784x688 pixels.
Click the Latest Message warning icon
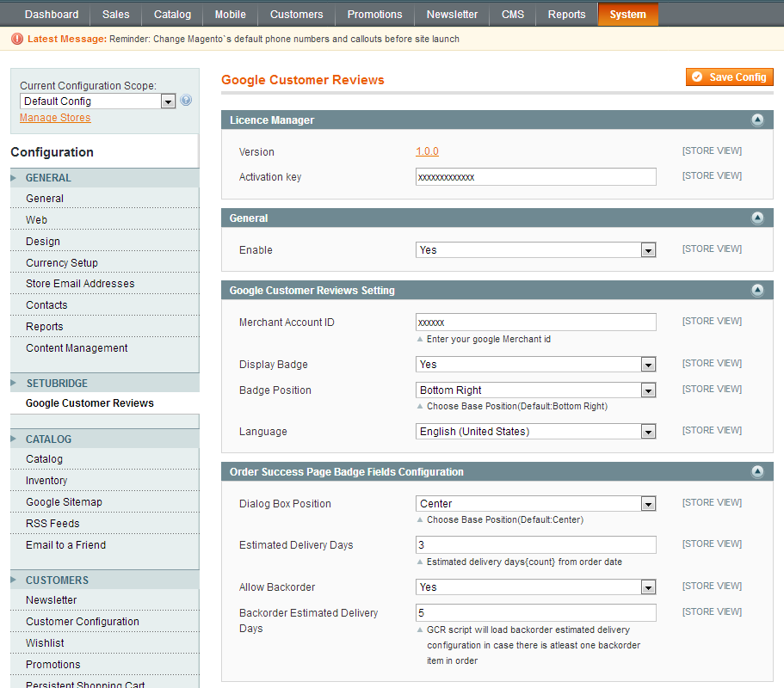pyautogui.click(x=17, y=39)
